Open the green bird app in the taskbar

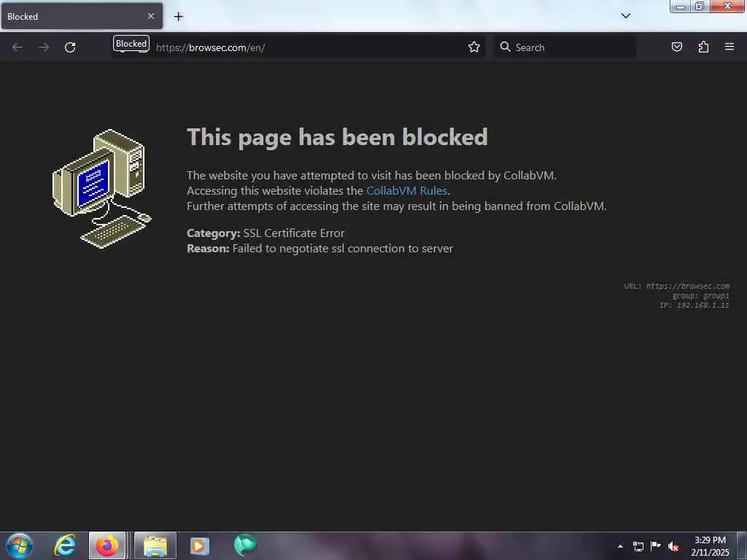pyautogui.click(x=245, y=545)
